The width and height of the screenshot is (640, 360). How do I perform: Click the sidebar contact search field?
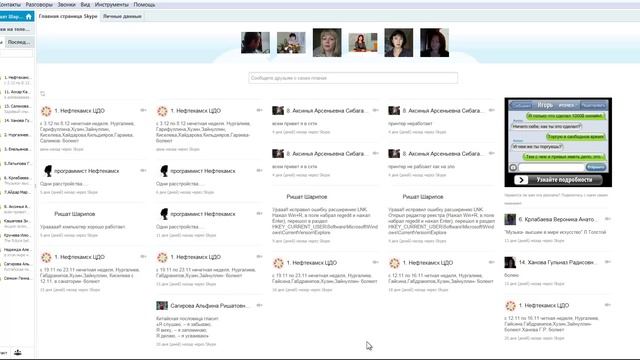tap(16, 53)
